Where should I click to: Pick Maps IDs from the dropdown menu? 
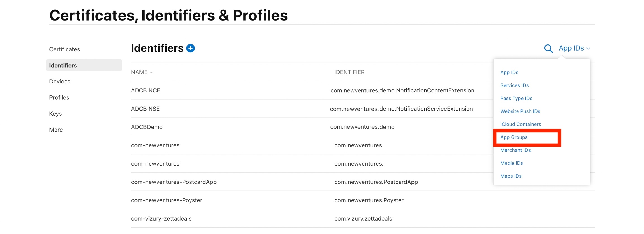511,176
